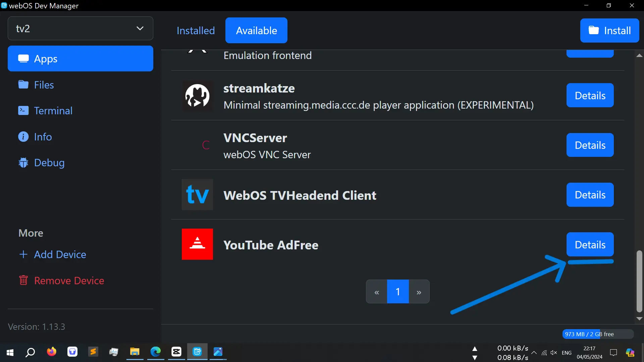Open Details for WebOS TVHeadend Client

point(590,195)
